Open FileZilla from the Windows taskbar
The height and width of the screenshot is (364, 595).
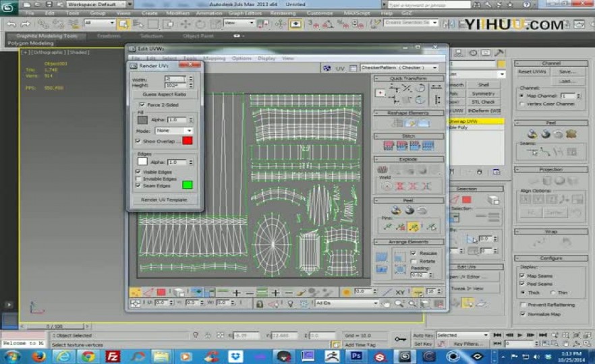(112, 356)
